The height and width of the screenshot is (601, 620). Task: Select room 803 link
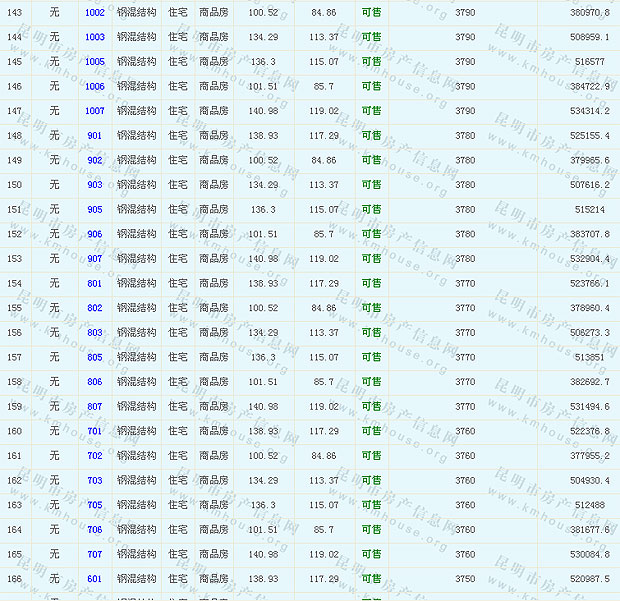tap(95, 333)
